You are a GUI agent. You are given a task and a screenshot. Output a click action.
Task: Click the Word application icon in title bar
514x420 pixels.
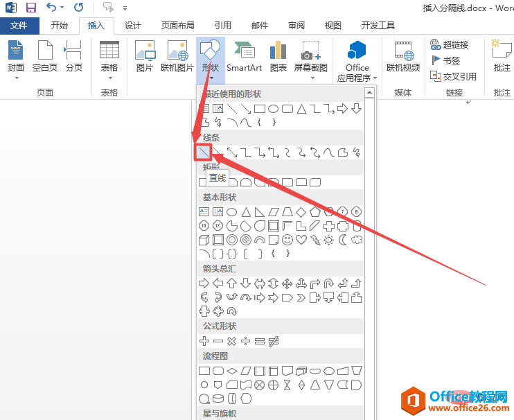coord(11,7)
